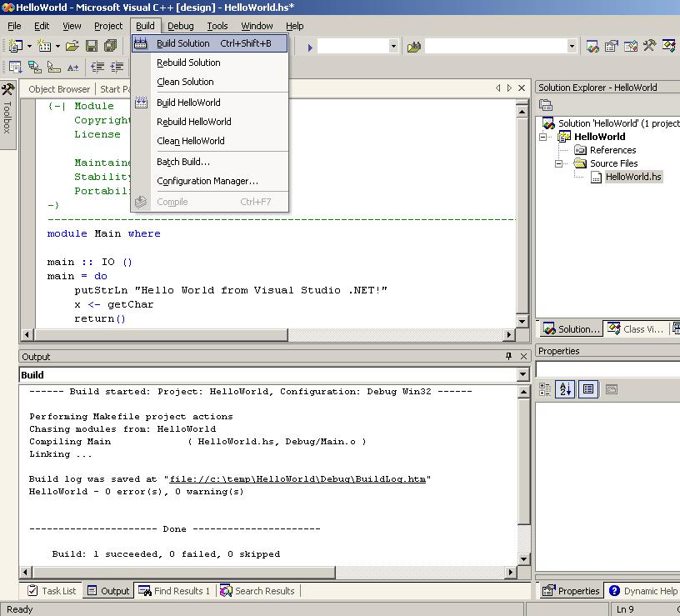Click the editor horizontal scrollbar thumb
Viewport: 680px width, 616px height.
click(161, 334)
